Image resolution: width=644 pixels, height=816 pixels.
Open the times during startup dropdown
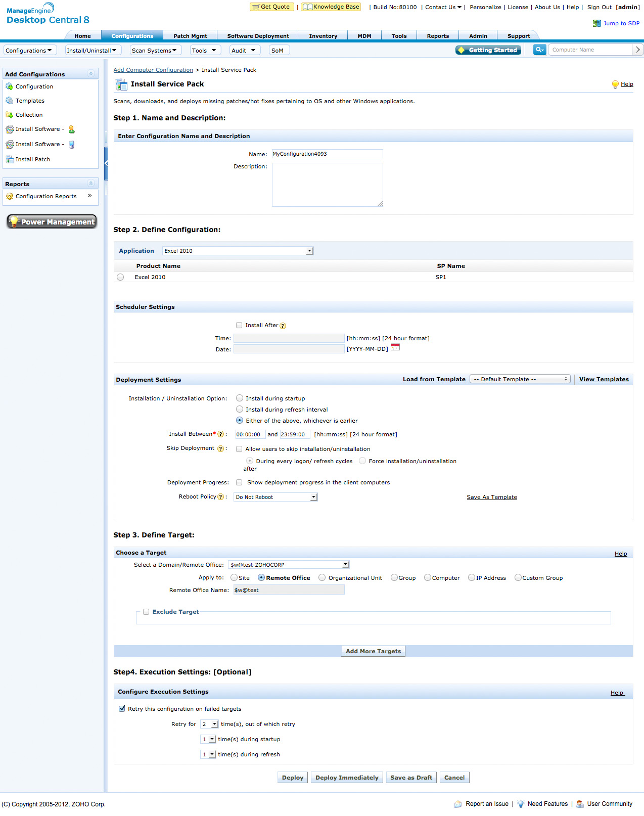pos(208,739)
